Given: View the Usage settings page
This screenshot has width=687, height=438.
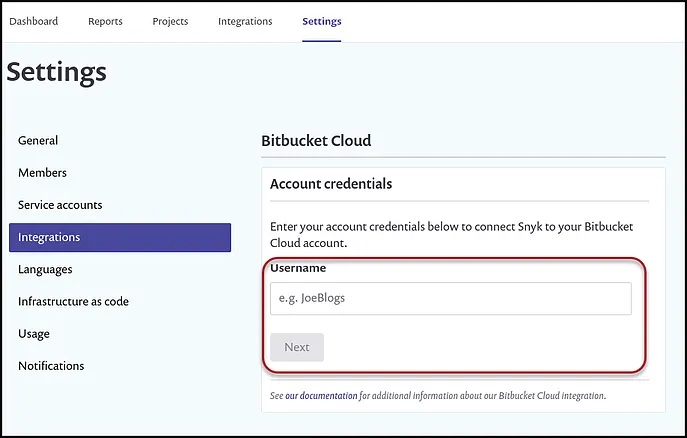Looking at the screenshot, I should click(34, 334).
